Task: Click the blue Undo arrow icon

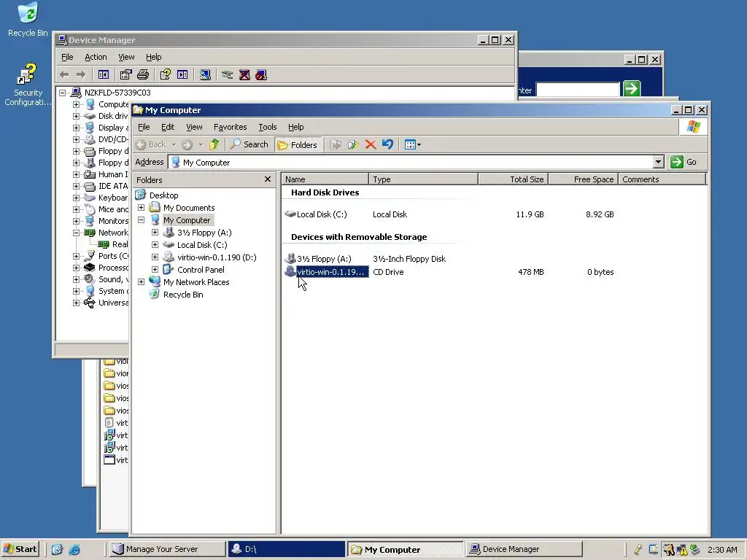Action: coord(388,144)
